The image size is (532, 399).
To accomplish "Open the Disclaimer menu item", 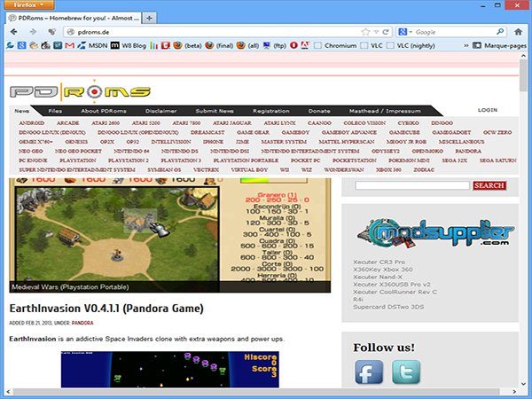I will tap(160, 111).
